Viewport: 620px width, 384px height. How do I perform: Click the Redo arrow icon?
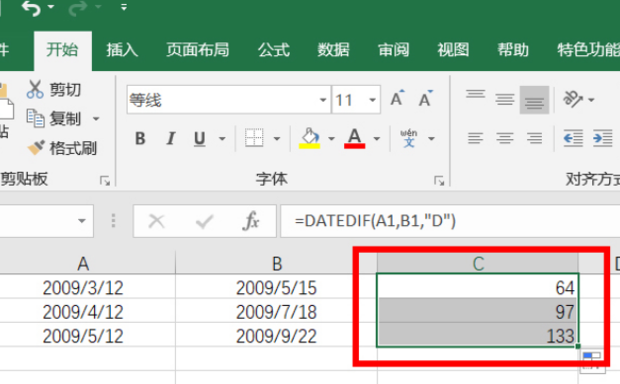click(x=78, y=8)
